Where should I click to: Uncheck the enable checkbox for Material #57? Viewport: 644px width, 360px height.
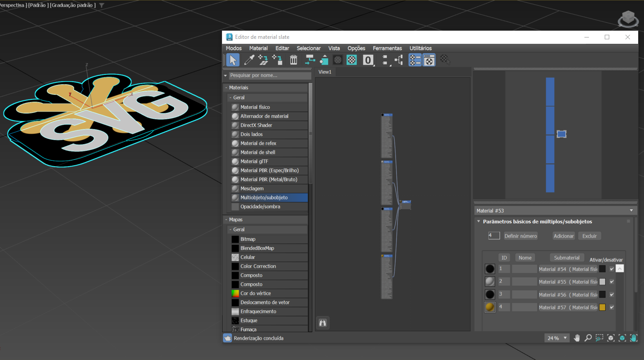[x=612, y=307]
